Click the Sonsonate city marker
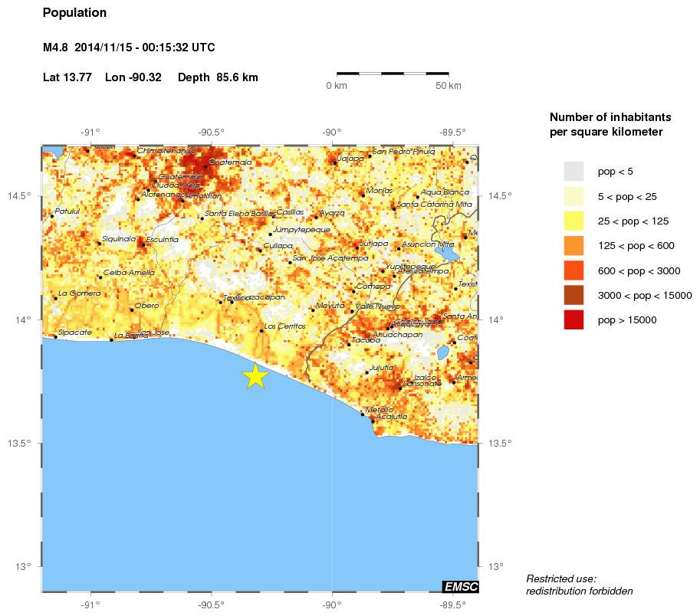 coord(400,388)
